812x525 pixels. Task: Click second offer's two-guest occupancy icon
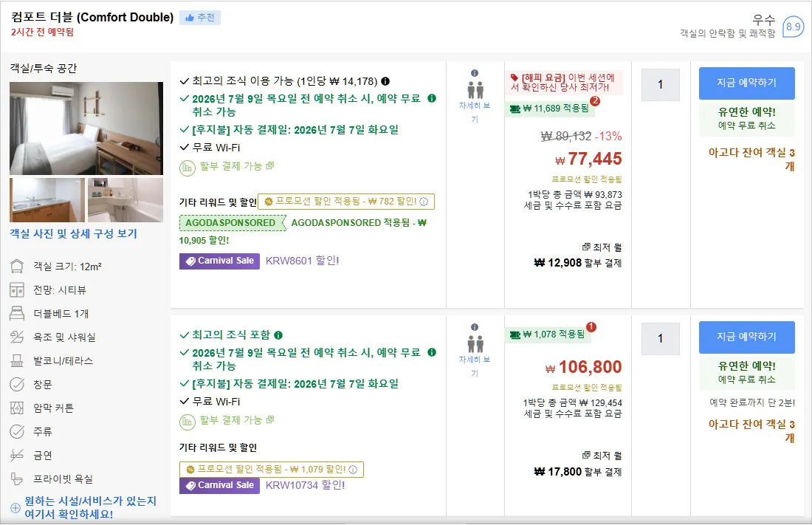click(475, 343)
